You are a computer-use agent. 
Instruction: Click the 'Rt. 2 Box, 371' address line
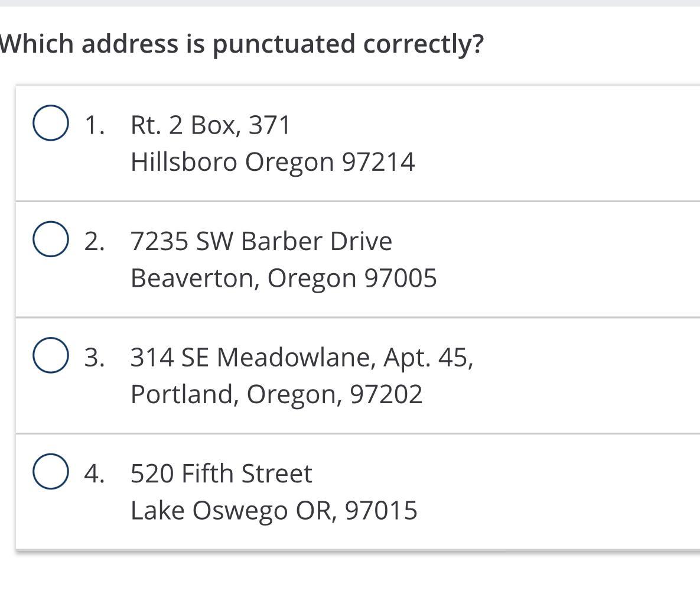pyautogui.click(x=210, y=125)
